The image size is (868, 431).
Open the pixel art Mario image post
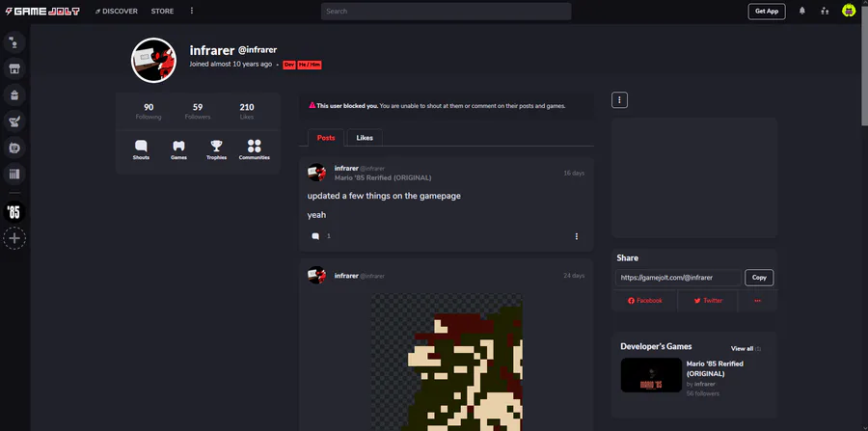click(447, 362)
